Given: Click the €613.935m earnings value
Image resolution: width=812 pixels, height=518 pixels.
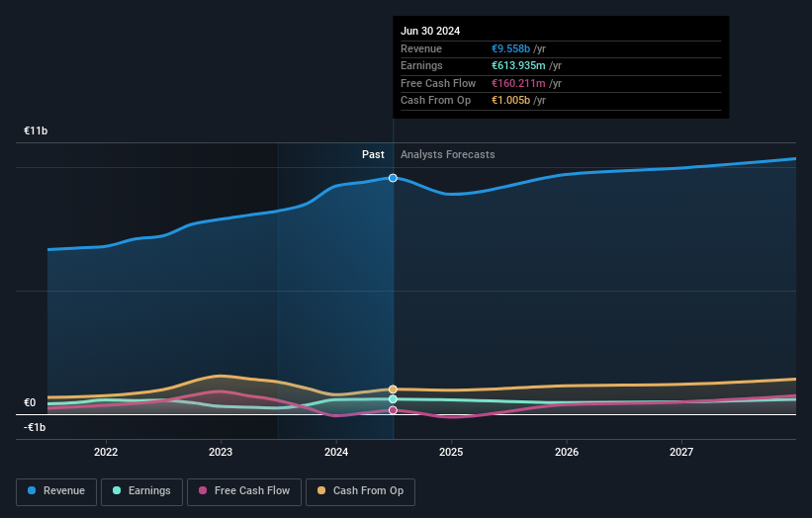Looking at the screenshot, I should [x=518, y=65].
